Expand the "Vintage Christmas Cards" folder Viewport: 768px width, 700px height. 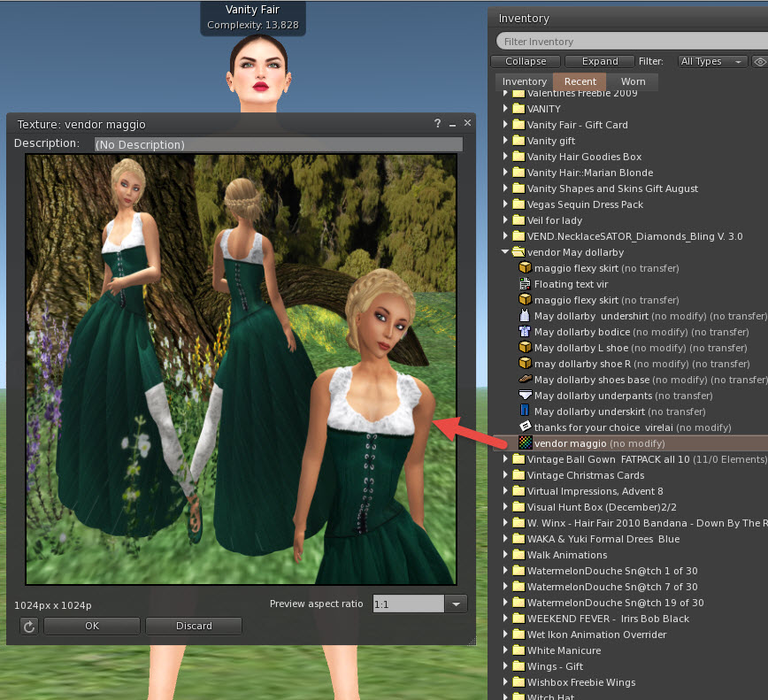[x=505, y=475]
